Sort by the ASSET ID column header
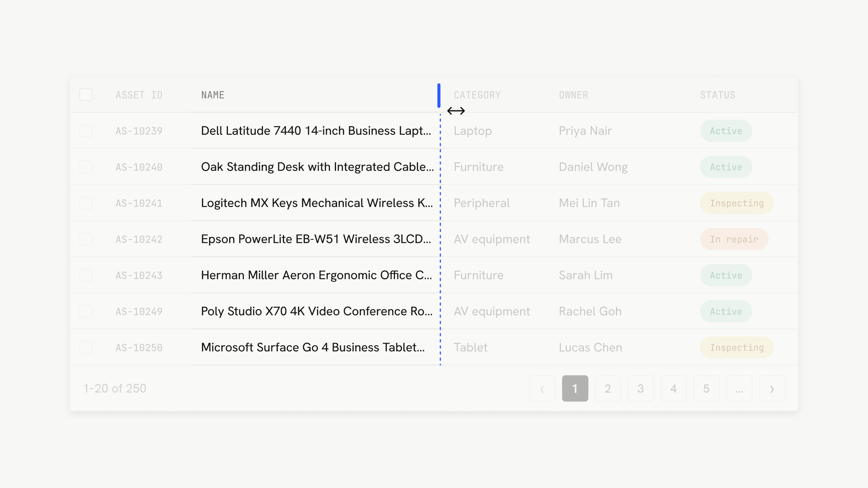The image size is (868, 488). [x=139, y=95]
